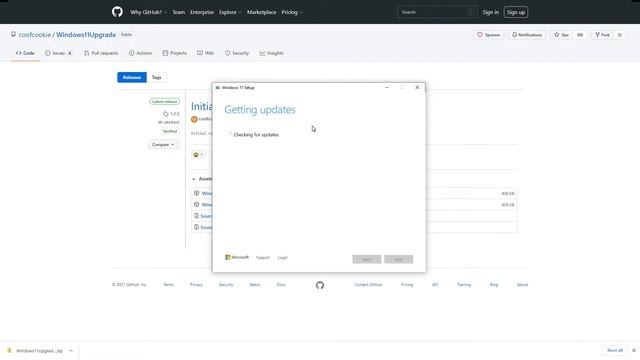
Task: Open the footer Docs link
Action: tap(281, 284)
